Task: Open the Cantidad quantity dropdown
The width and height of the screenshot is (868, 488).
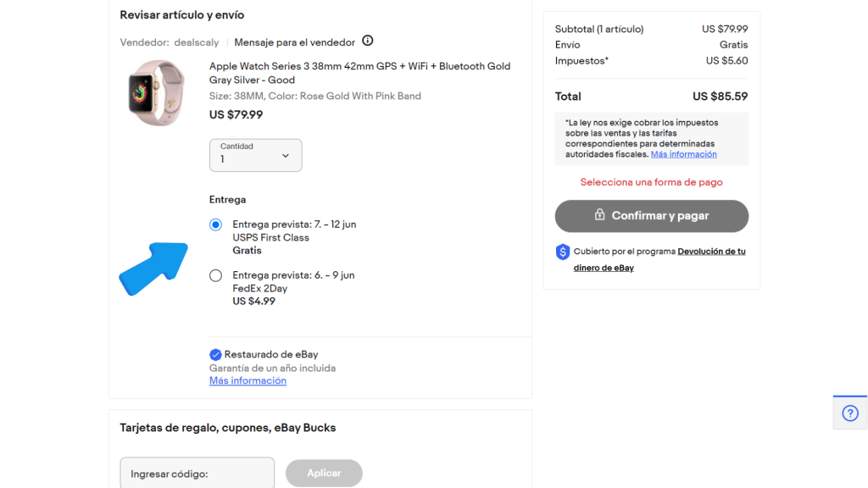Action: pyautogui.click(x=256, y=155)
